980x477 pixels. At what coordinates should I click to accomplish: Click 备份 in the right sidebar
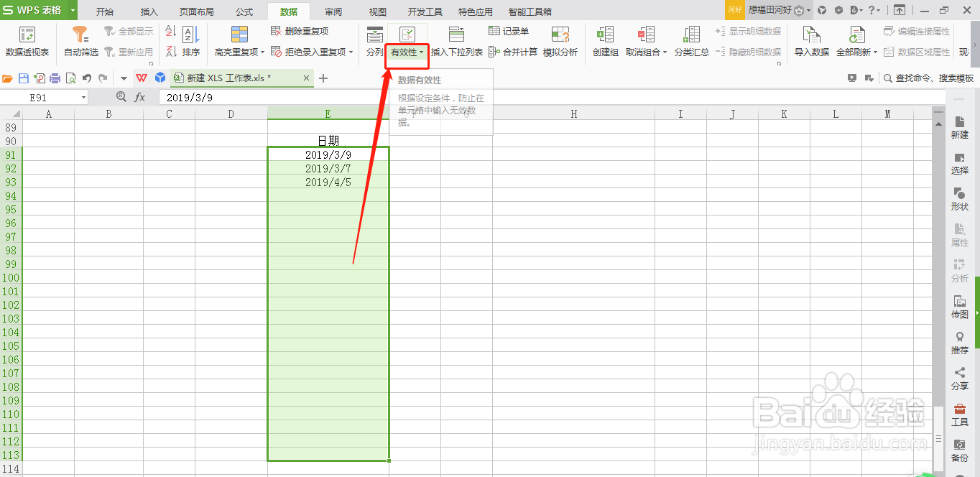[x=959, y=451]
